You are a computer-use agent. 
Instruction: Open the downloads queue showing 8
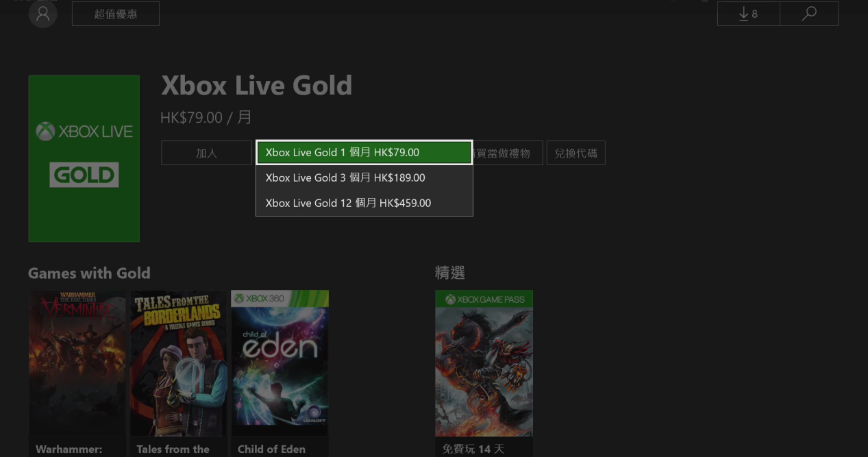[x=748, y=14]
